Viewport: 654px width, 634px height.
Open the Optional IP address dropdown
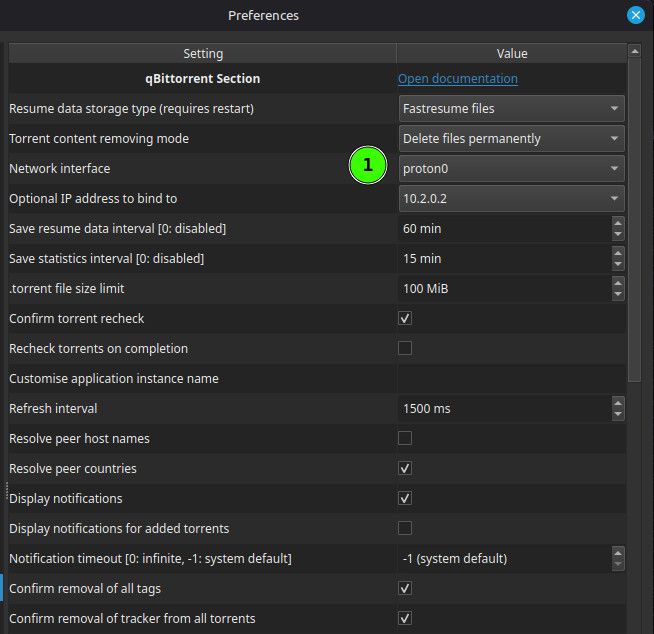click(x=511, y=199)
